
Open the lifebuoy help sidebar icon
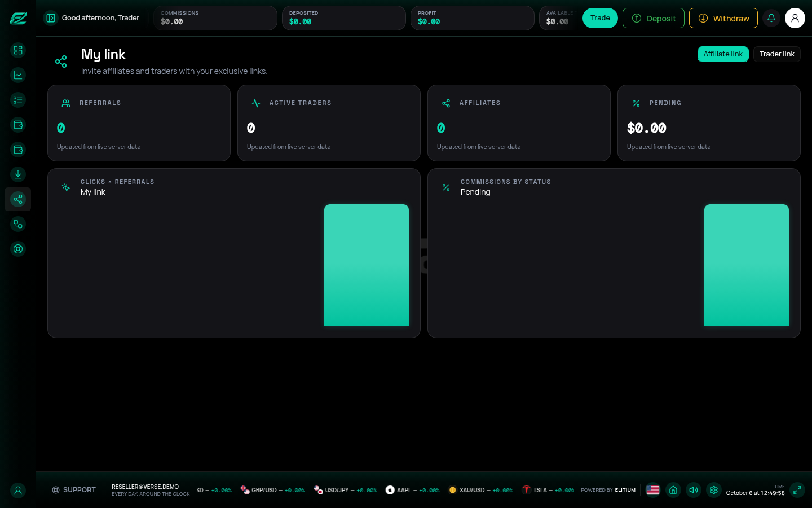click(18, 249)
